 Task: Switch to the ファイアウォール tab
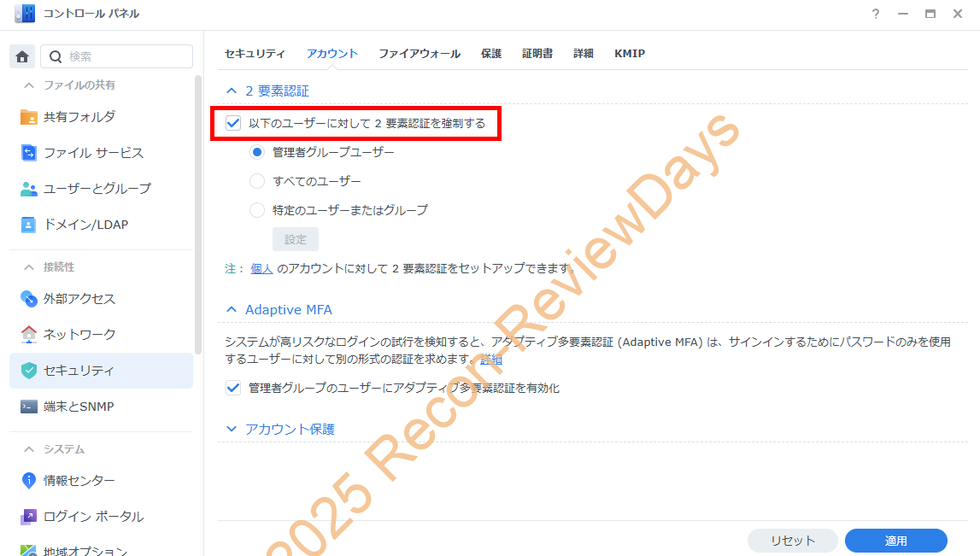[x=419, y=54]
